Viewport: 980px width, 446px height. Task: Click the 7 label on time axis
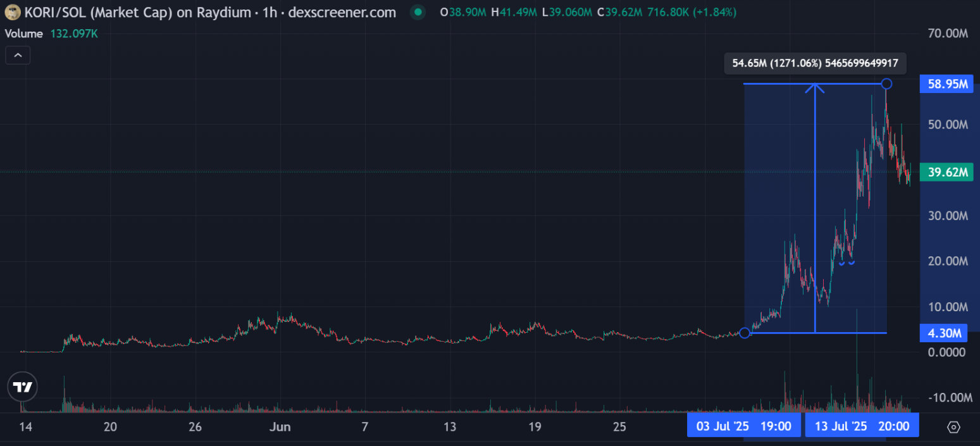(x=364, y=427)
